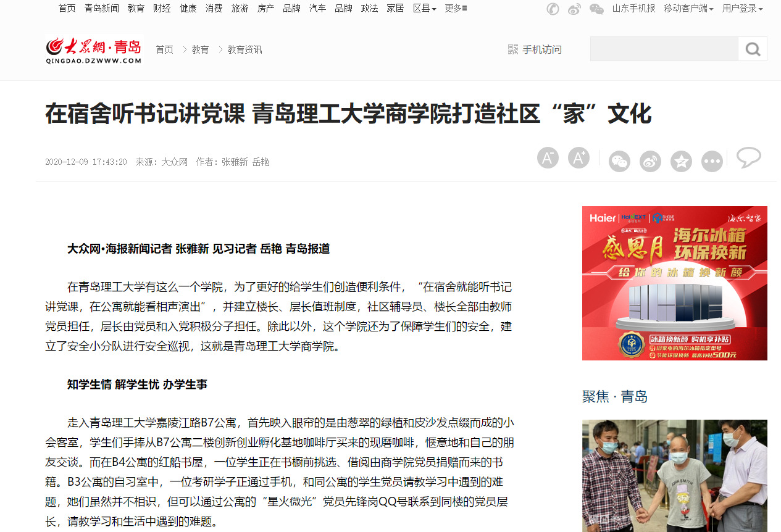Open the 用户登录 dropdown
Image resolution: width=781 pixels, height=532 pixels.
743,9
